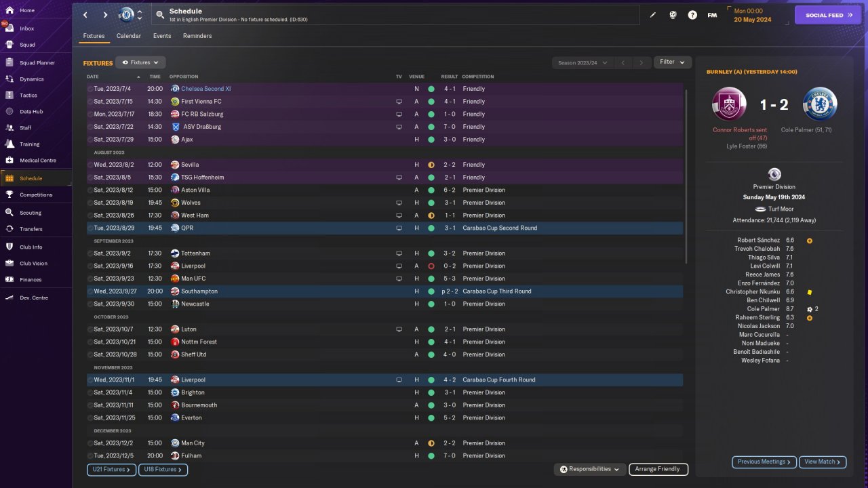Click the search bar showing Schedule
Image resolution: width=868 pixels, height=488 pixels.
[x=397, y=15]
